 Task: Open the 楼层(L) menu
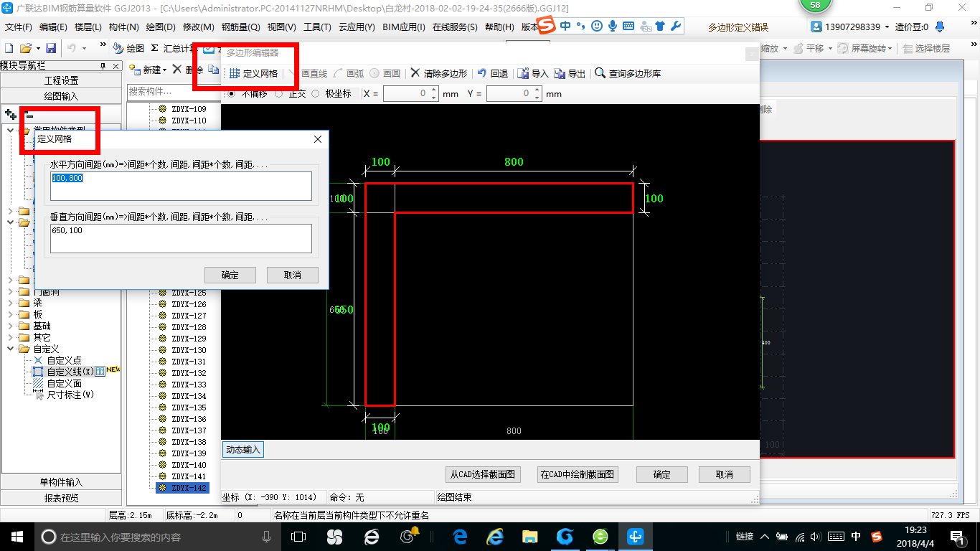click(x=88, y=27)
